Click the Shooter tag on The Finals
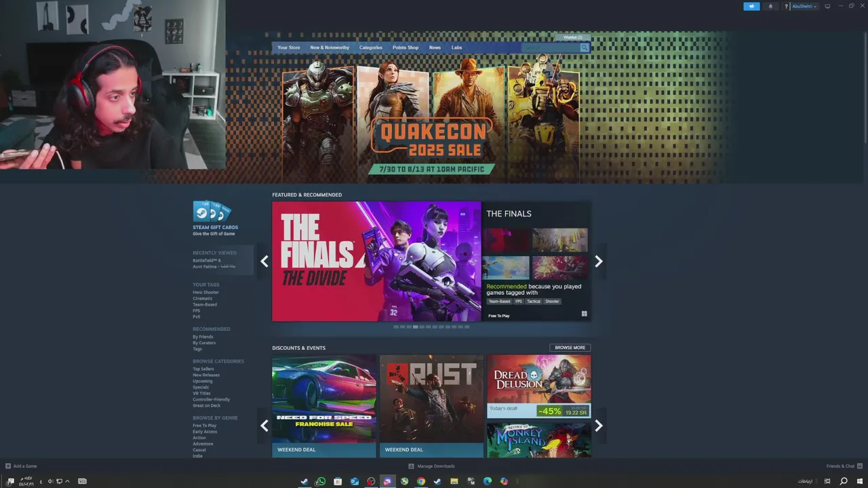Viewport: 868px width, 488px height. point(552,302)
